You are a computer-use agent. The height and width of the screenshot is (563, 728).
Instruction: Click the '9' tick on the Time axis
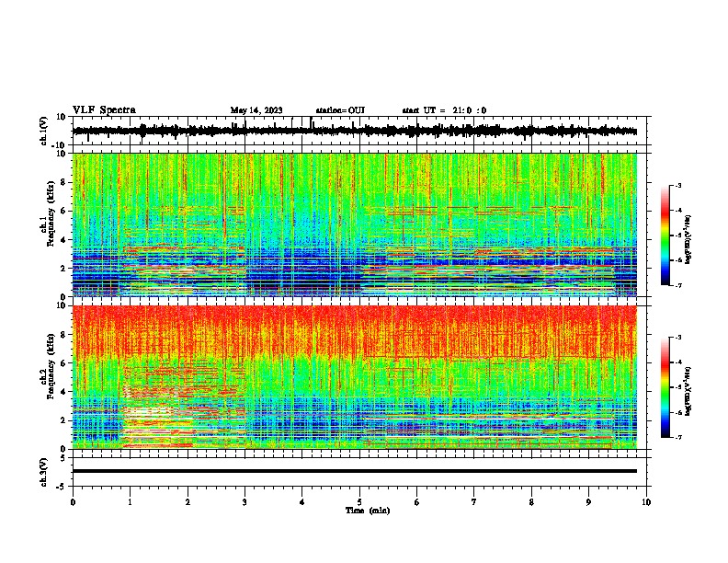[588, 502]
